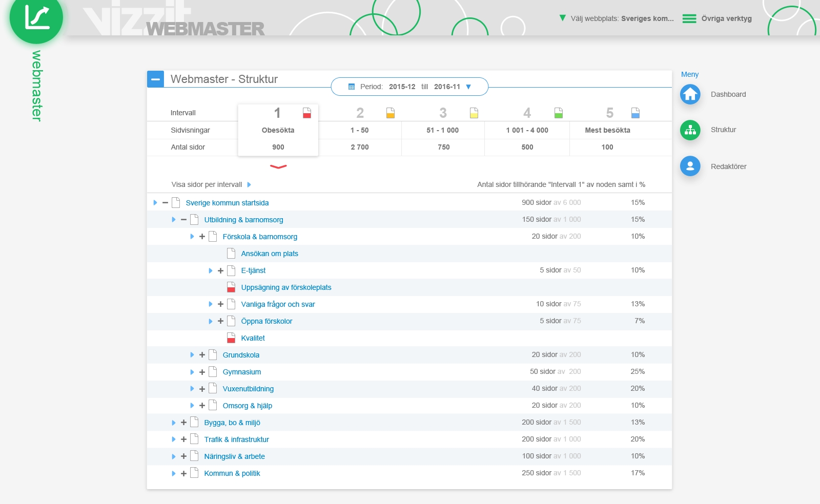
Task: Click the calendar icon beside Period
Action: (352, 87)
